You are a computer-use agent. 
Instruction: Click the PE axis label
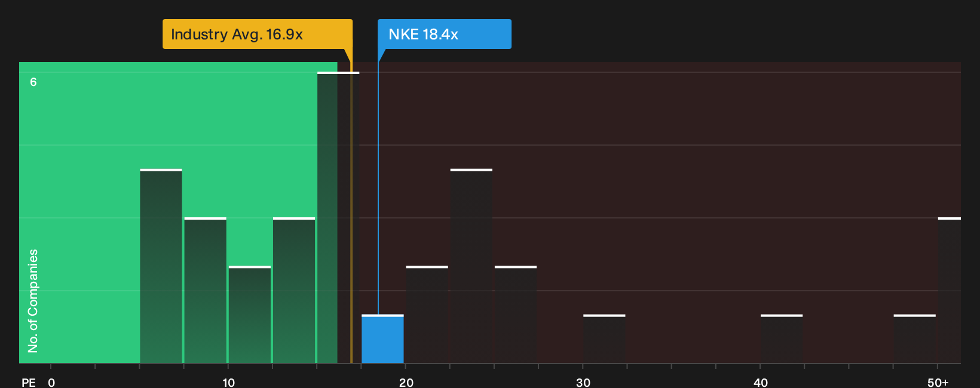point(29,382)
